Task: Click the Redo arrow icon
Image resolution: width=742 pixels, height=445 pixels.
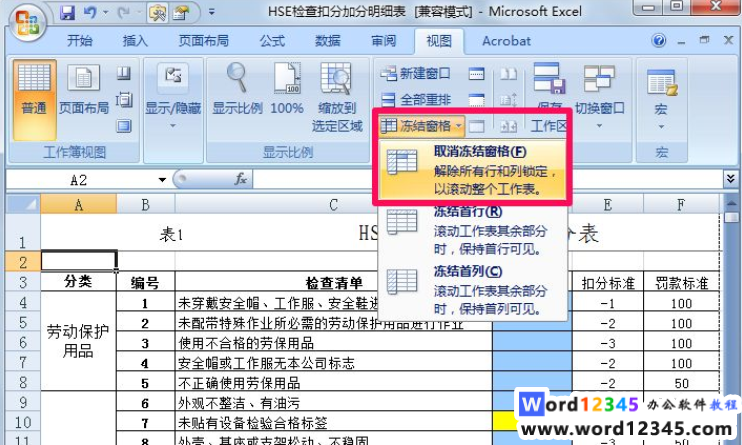Action: click(x=123, y=12)
